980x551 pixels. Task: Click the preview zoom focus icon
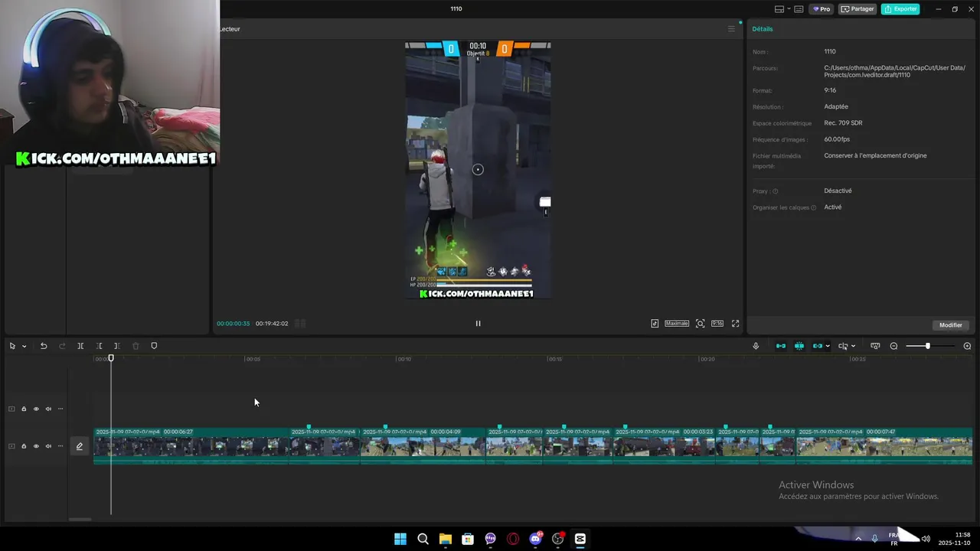pos(700,323)
